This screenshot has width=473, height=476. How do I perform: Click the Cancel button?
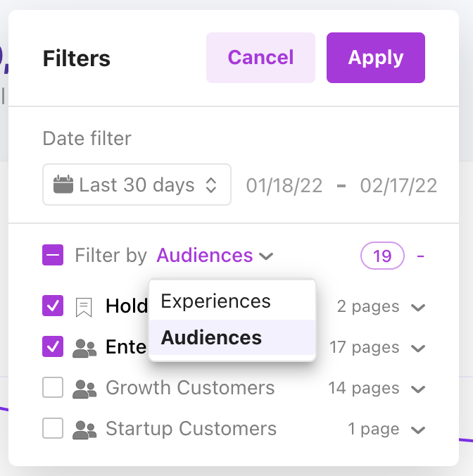pyautogui.click(x=260, y=58)
